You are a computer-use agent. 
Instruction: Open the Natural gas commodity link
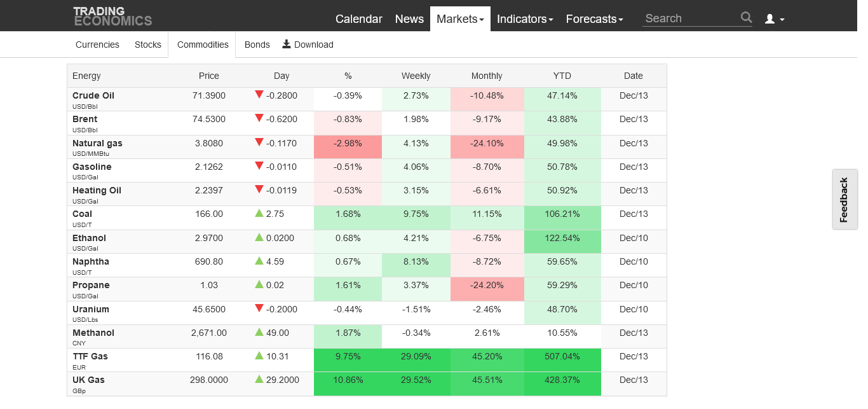pos(97,143)
